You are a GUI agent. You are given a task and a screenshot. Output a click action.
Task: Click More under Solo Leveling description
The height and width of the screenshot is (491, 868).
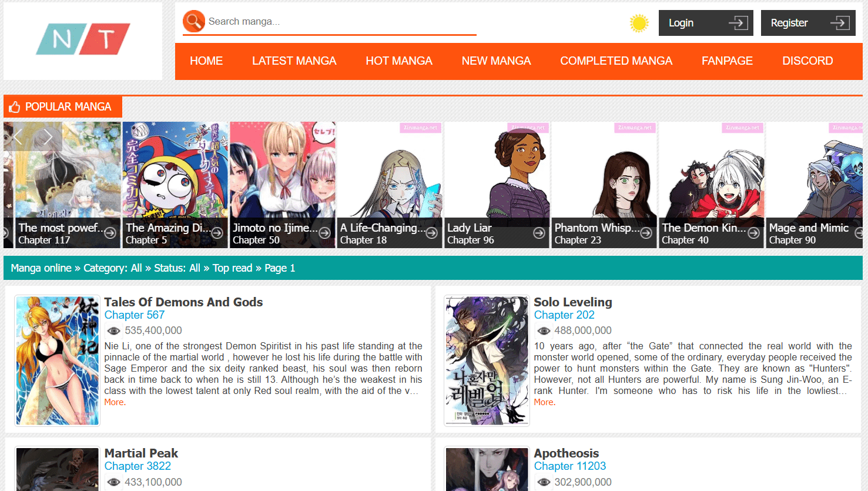click(x=545, y=402)
